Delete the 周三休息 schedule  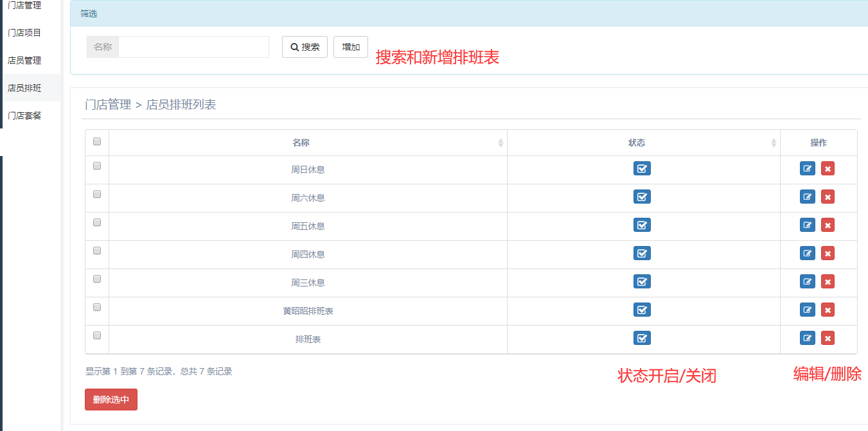[x=828, y=281]
